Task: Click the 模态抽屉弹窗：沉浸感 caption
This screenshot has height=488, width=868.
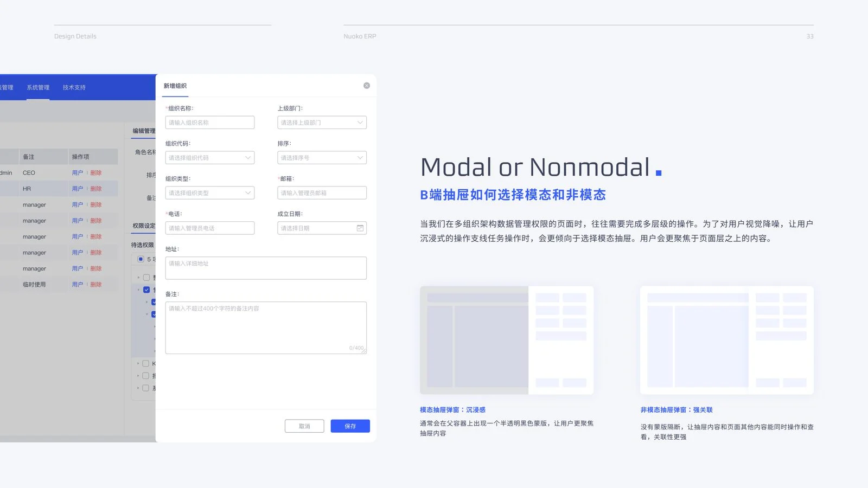Action: click(x=452, y=410)
